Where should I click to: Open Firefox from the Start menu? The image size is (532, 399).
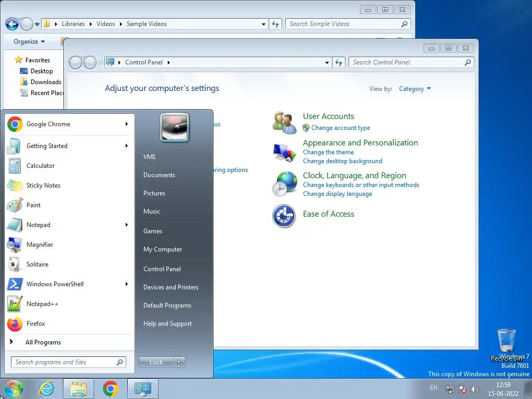[x=70, y=323]
